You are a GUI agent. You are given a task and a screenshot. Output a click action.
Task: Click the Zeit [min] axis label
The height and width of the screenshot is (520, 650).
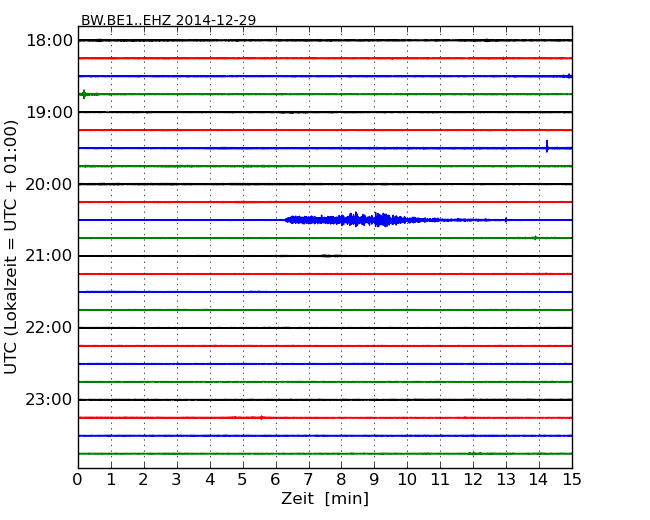pos(325,498)
